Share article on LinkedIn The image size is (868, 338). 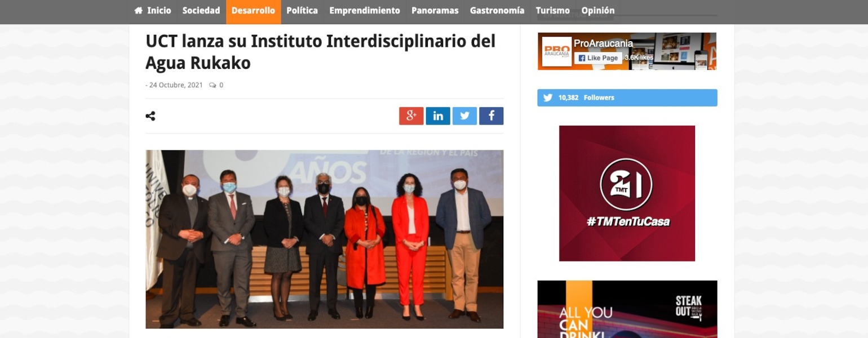pyautogui.click(x=438, y=116)
